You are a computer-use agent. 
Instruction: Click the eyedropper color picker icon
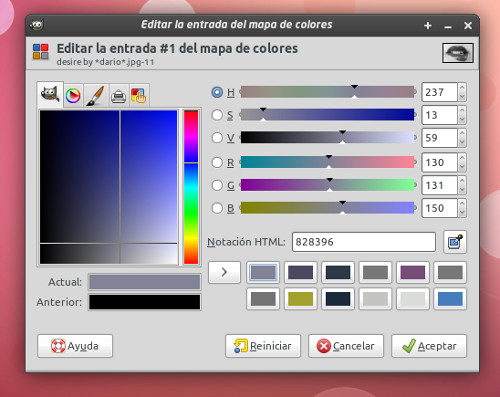[x=455, y=242]
